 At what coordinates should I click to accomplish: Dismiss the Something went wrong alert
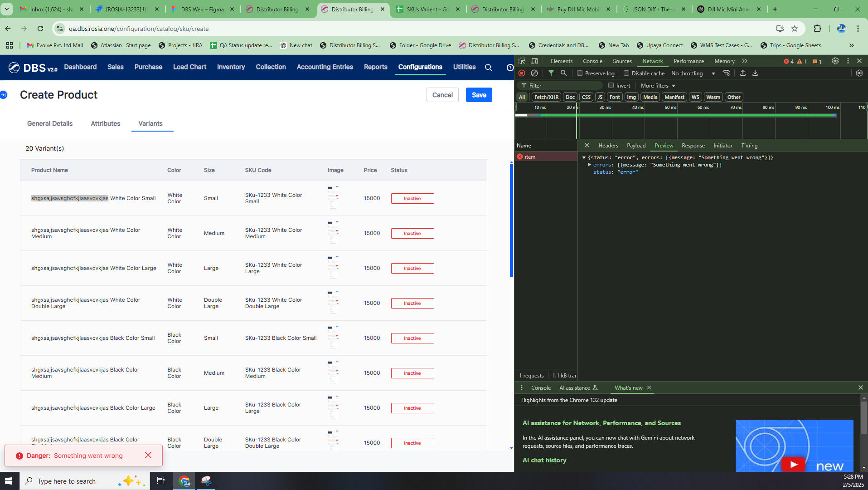tap(148, 455)
